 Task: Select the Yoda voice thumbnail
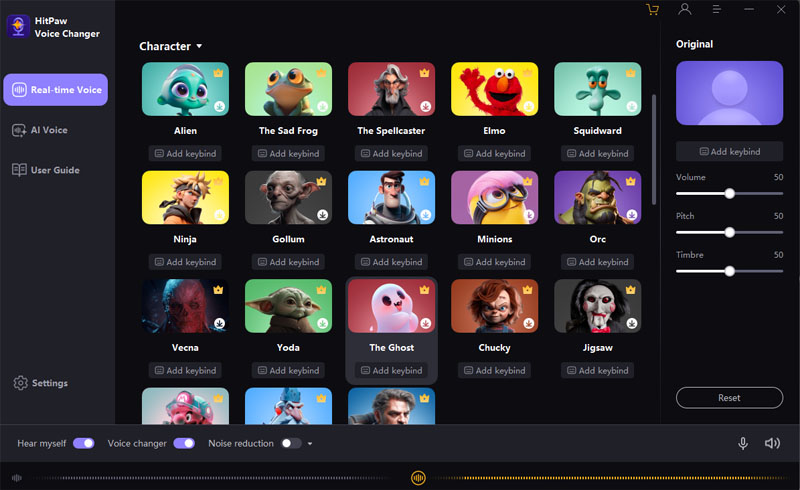288,306
